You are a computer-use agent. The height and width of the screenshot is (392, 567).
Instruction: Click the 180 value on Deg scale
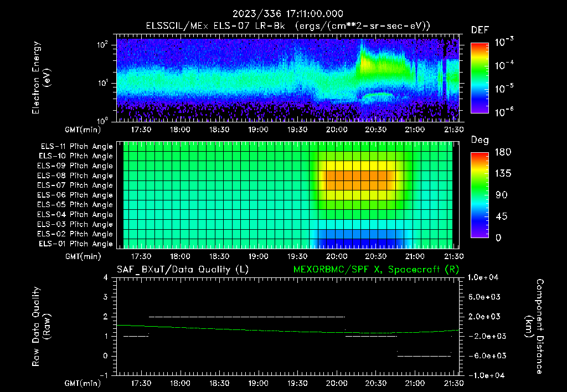pyautogui.click(x=503, y=152)
